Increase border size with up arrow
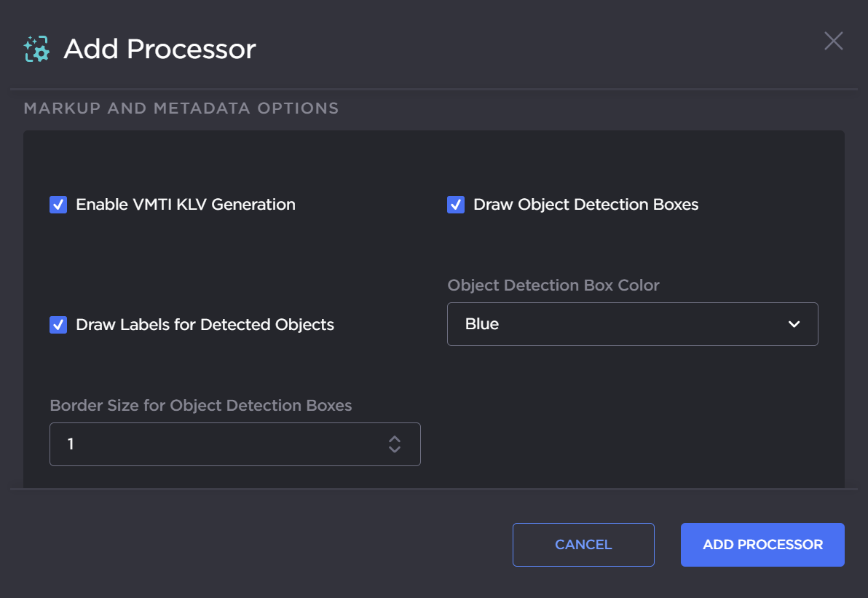The image size is (868, 598). (x=395, y=438)
